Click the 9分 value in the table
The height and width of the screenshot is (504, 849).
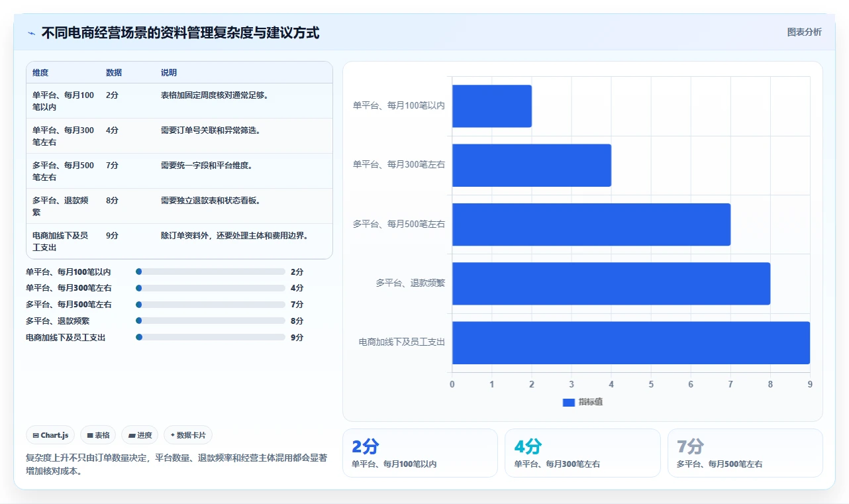[x=112, y=235]
